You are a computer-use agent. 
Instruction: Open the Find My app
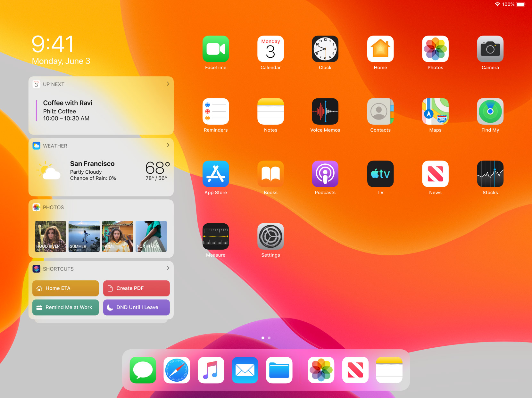tap(490, 112)
